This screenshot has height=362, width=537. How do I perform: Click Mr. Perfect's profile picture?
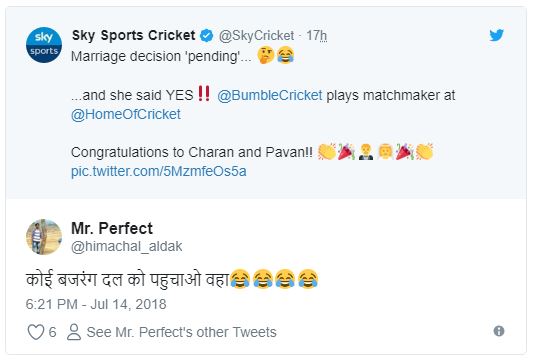tap(44, 237)
